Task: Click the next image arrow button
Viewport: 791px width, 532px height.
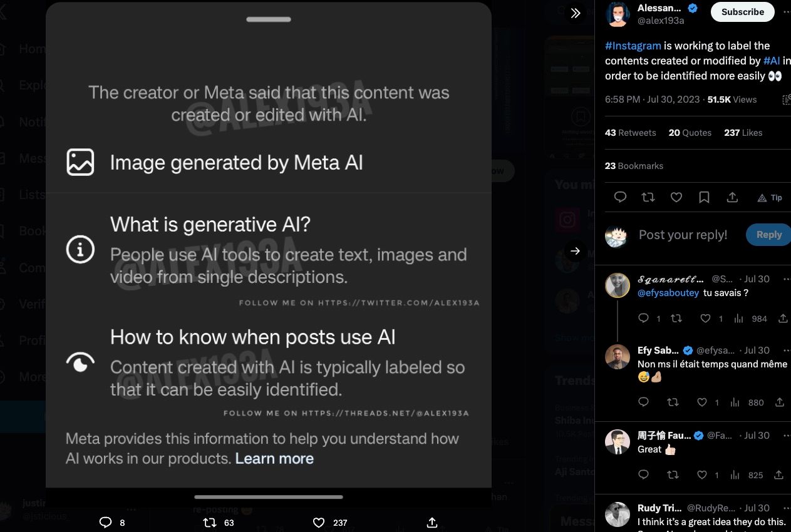Action: [575, 252]
